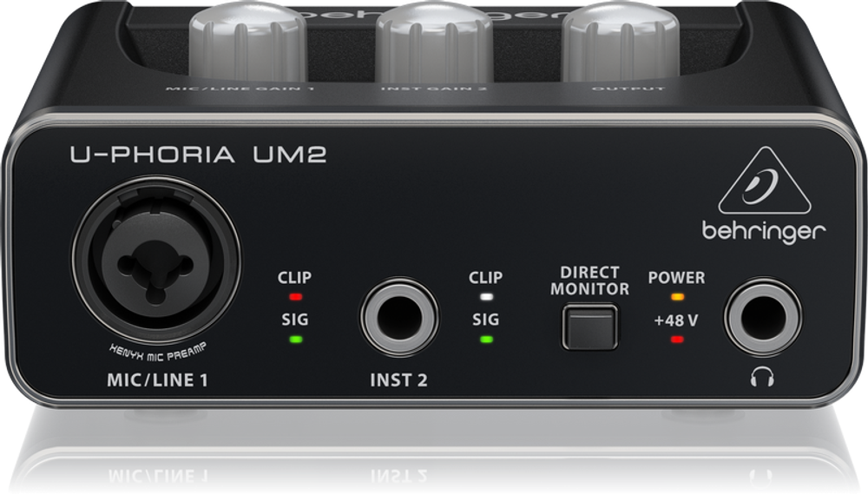The width and height of the screenshot is (868, 495).
Task: Click the red CLIP LED beside MIC/LINE 1
Action: [296, 297]
